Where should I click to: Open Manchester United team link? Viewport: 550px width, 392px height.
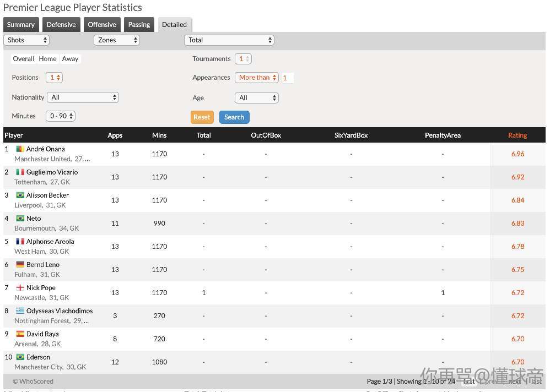[x=42, y=159]
